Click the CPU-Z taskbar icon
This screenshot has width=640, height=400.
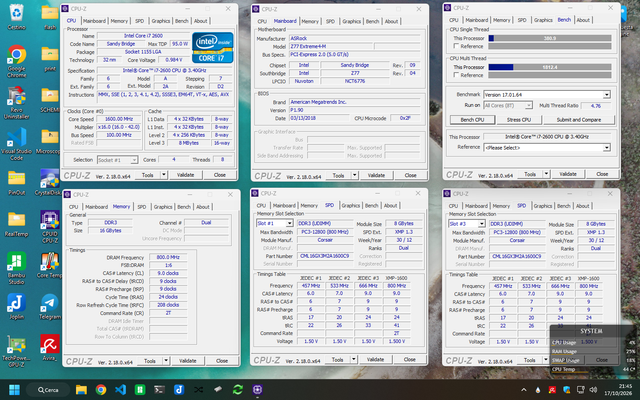(257, 390)
